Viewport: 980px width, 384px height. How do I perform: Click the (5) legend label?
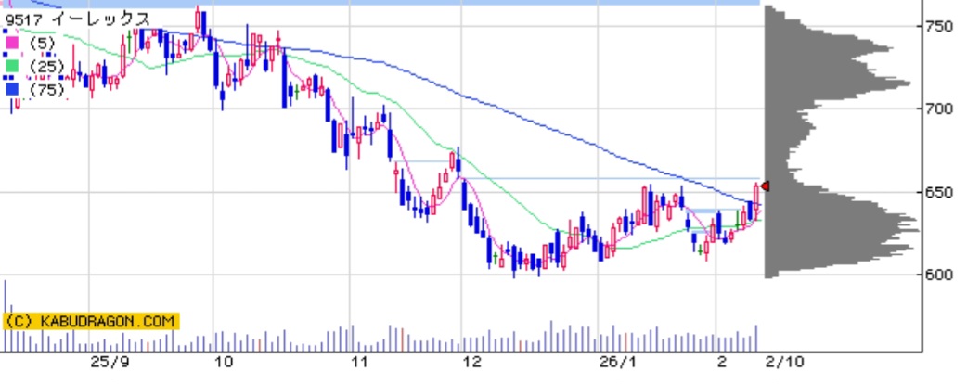pos(42,43)
